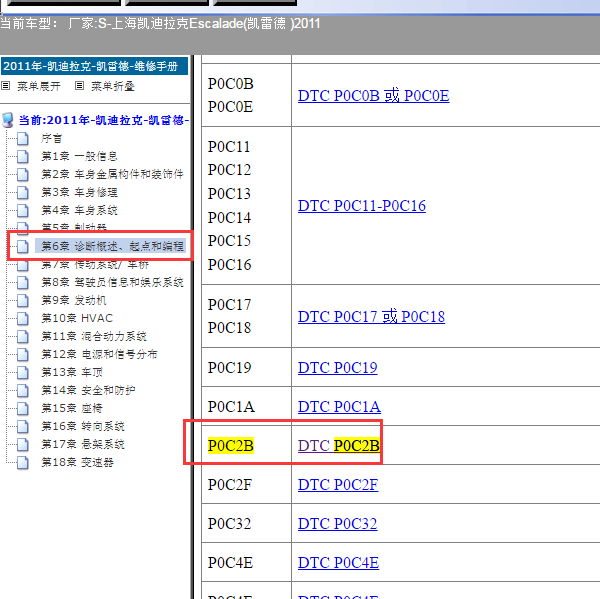The width and height of the screenshot is (600, 599).
Task: Click page icon next to 第12章 电源和信号分布
Action: click(23, 354)
